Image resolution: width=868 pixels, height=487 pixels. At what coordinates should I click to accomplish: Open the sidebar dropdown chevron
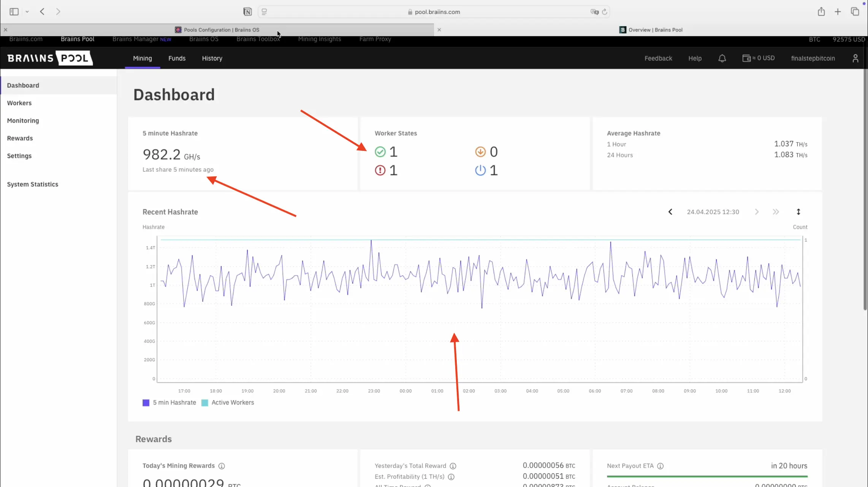[27, 12]
